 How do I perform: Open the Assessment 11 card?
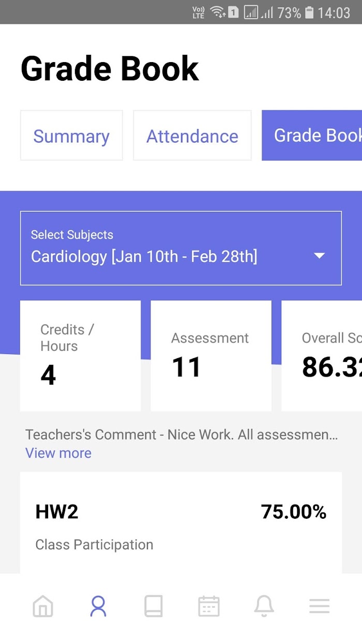[x=211, y=356]
